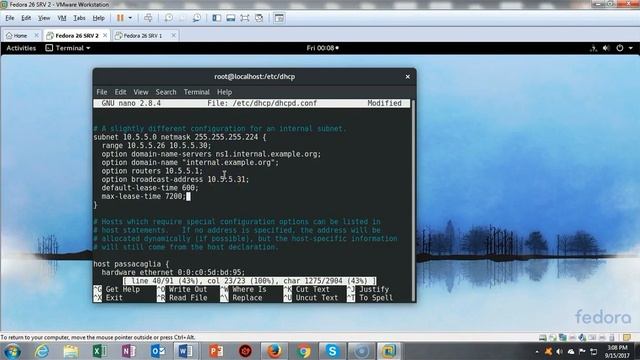Open the Windows Start menu

(x=13, y=351)
